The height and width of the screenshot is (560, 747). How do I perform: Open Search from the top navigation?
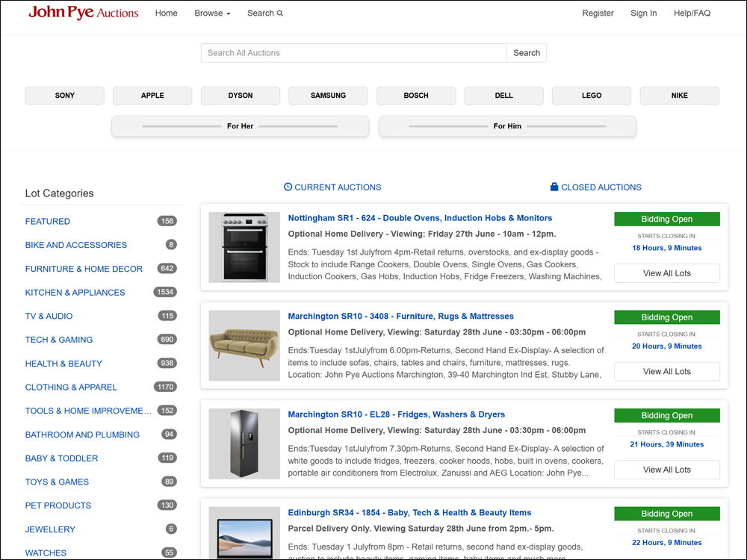[264, 13]
